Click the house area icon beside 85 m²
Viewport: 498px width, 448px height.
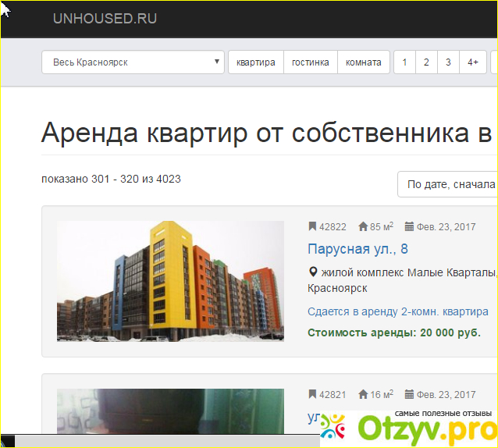pyautogui.click(x=363, y=227)
